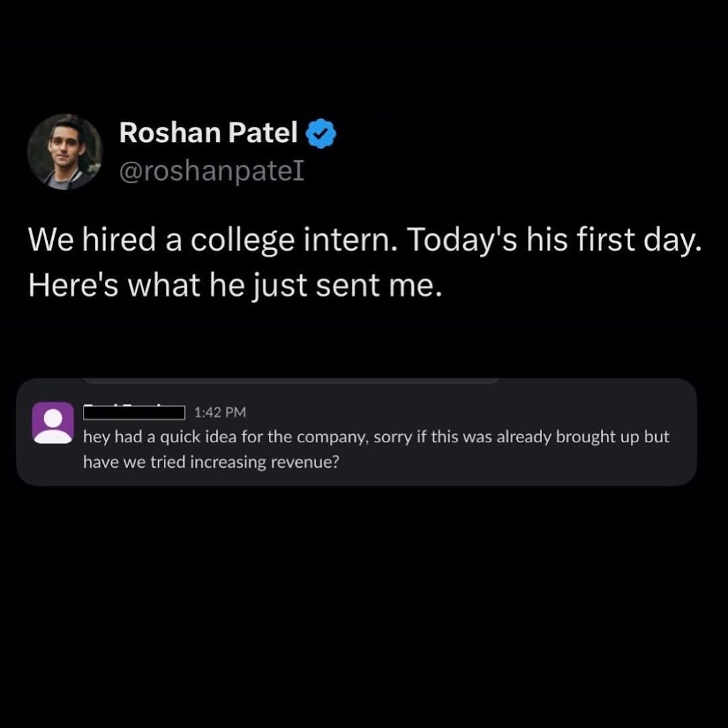Viewport: 728px width, 728px height.
Task: Click the word 'revenue?' in the message
Action: tap(309, 462)
